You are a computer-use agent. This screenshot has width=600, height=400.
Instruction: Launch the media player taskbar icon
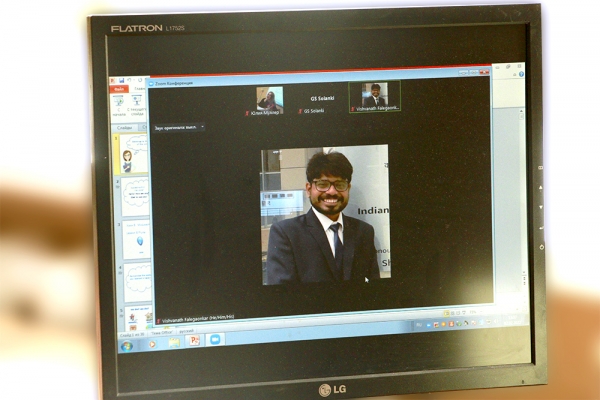click(x=153, y=343)
